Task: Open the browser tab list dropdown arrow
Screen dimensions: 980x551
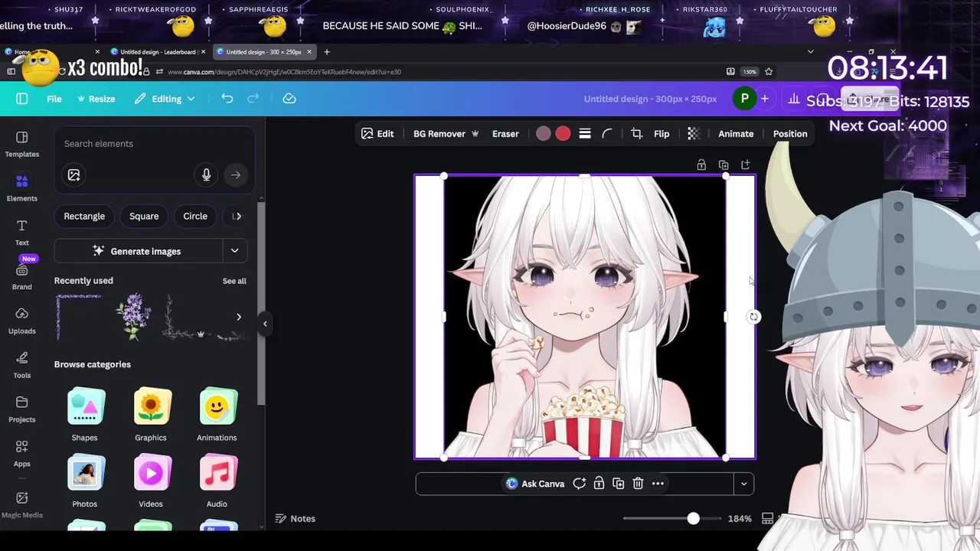Action: point(810,51)
